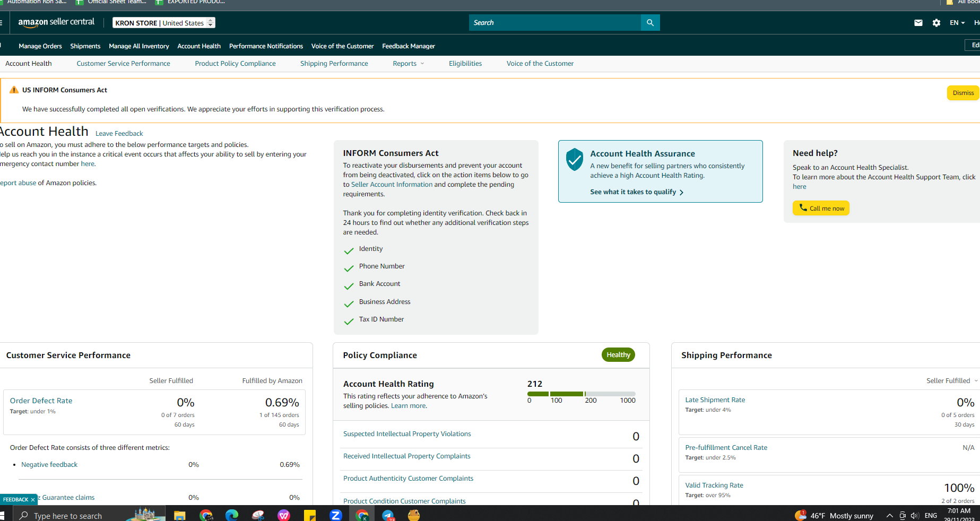
Task: Open Feedback Manager menu item
Action: (x=409, y=46)
